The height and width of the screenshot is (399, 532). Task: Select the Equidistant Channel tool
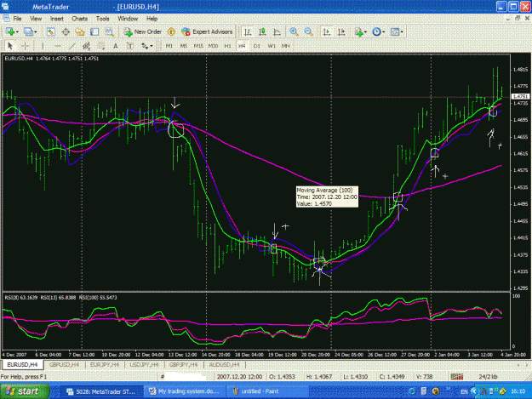(x=87, y=46)
